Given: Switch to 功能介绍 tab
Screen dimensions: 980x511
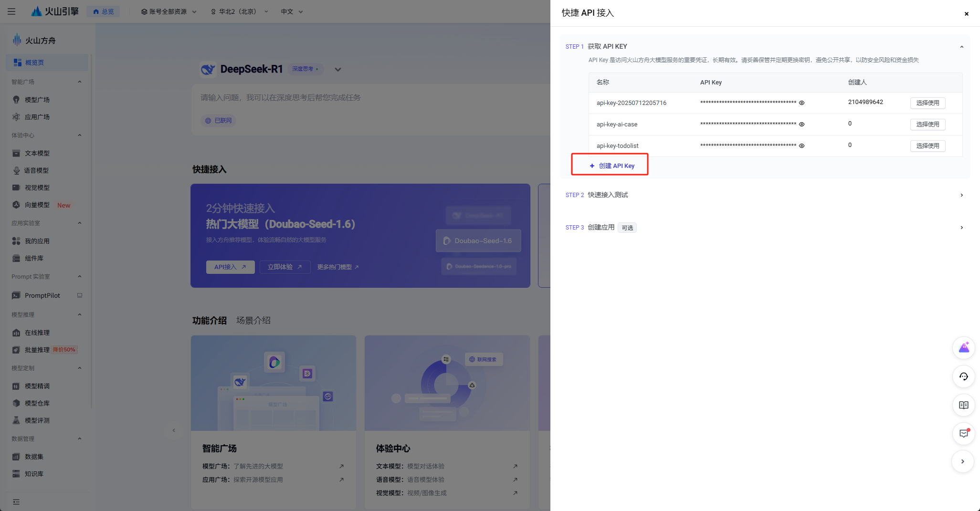Looking at the screenshot, I should coord(210,321).
